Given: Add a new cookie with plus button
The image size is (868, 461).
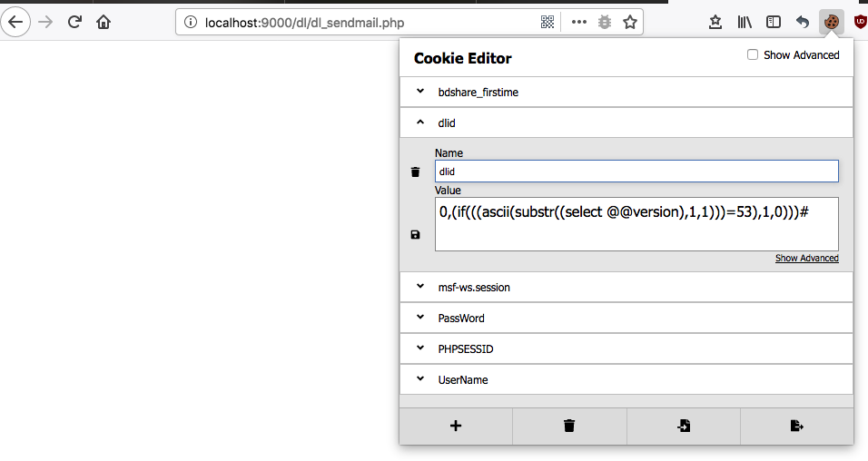Looking at the screenshot, I should point(456,426).
